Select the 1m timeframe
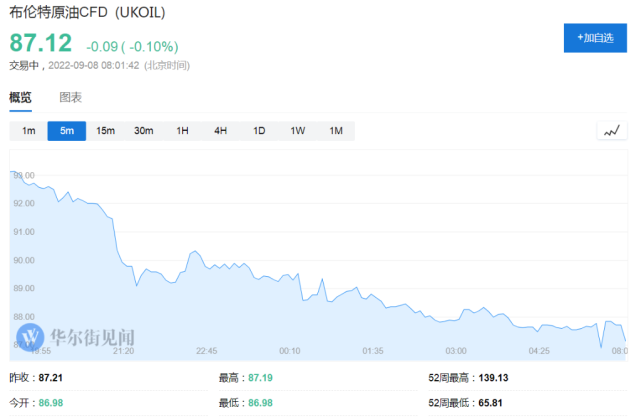641x417 pixels. tap(29, 131)
